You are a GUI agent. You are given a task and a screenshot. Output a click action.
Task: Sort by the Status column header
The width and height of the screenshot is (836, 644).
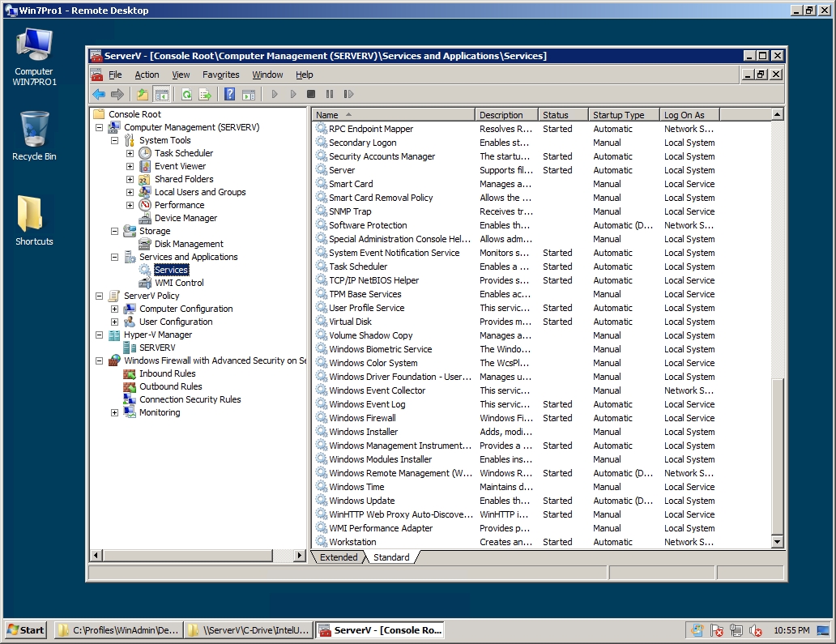click(x=563, y=114)
